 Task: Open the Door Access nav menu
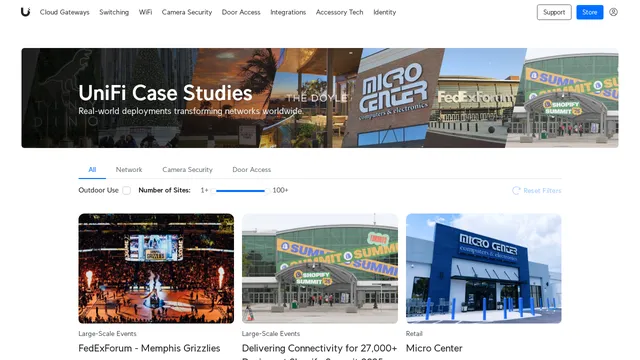pos(241,12)
